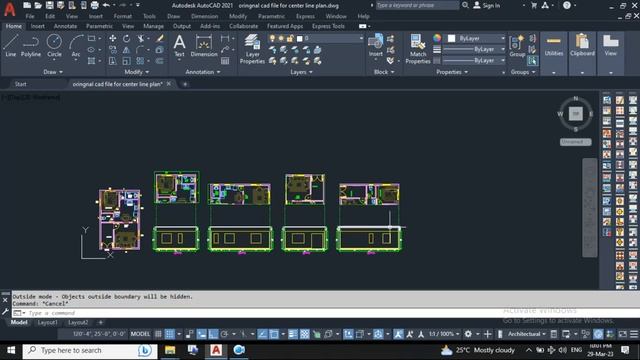
Task: Click the Scale tool icon
Action: coord(127,61)
